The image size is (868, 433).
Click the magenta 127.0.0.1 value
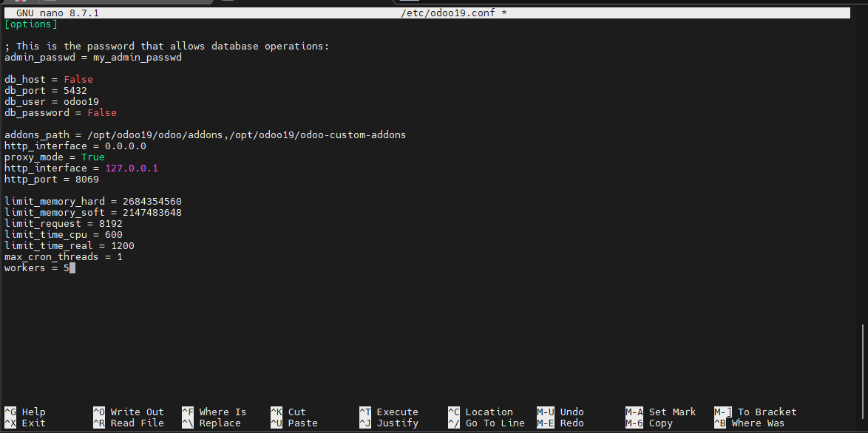pos(132,168)
